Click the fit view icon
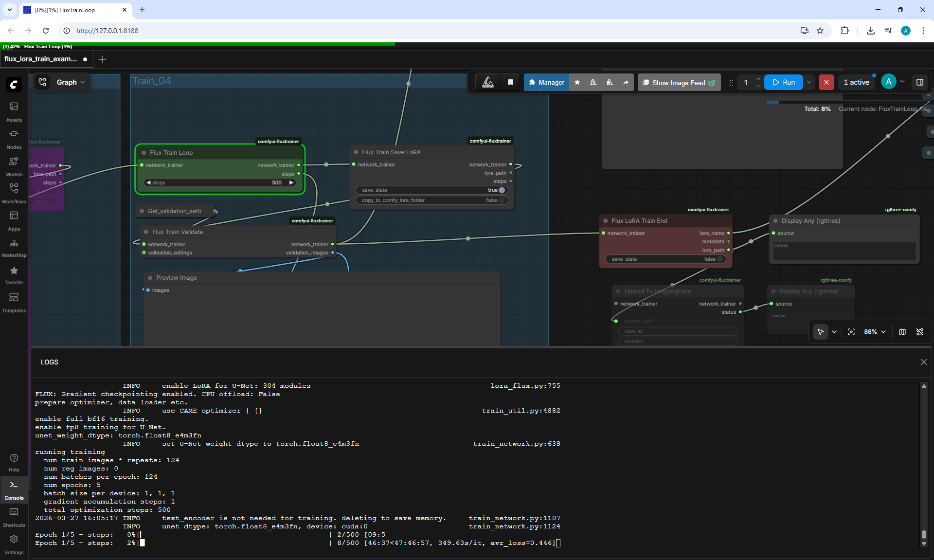 (x=851, y=332)
